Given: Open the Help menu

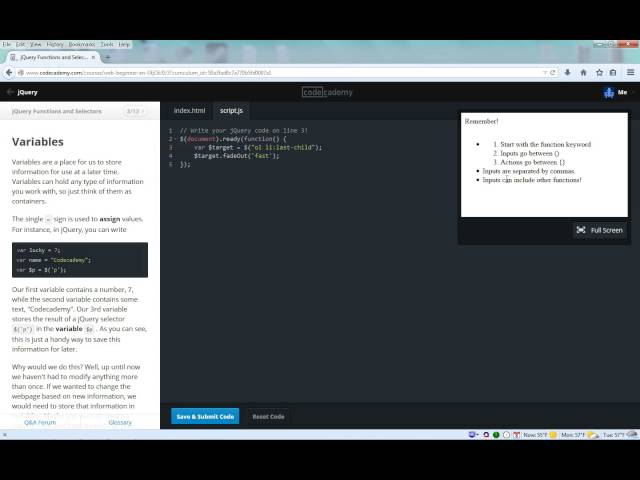Looking at the screenshot, I should tap(124, 44).
